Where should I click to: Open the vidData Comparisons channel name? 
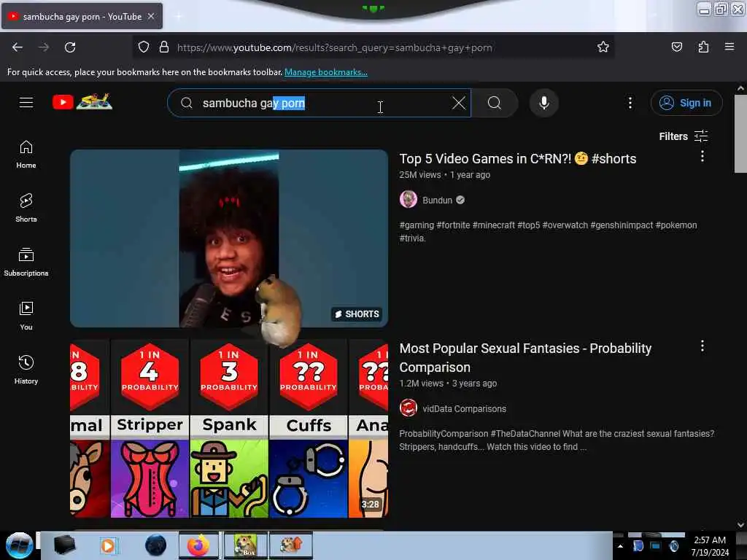pos(465,408)
